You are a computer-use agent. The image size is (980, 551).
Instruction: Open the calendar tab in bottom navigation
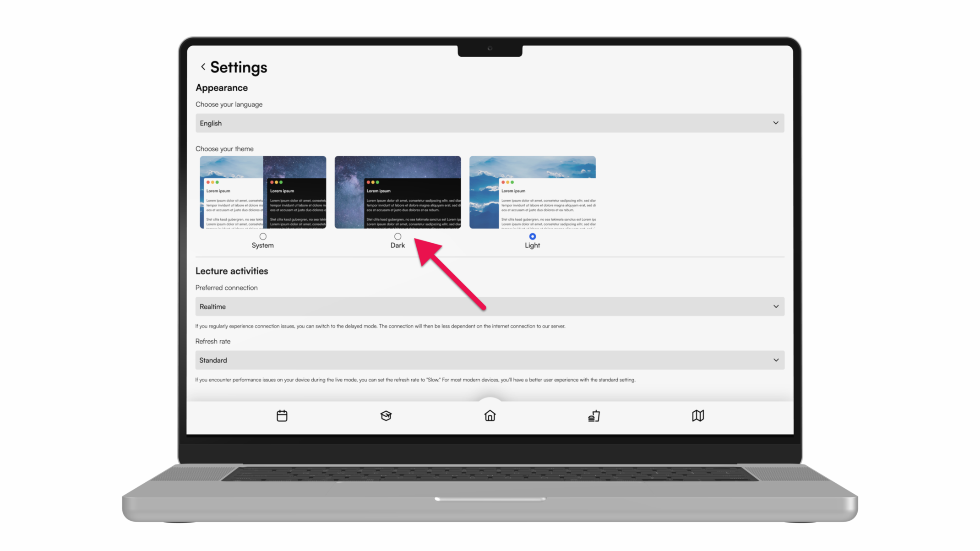coord(282,415)
